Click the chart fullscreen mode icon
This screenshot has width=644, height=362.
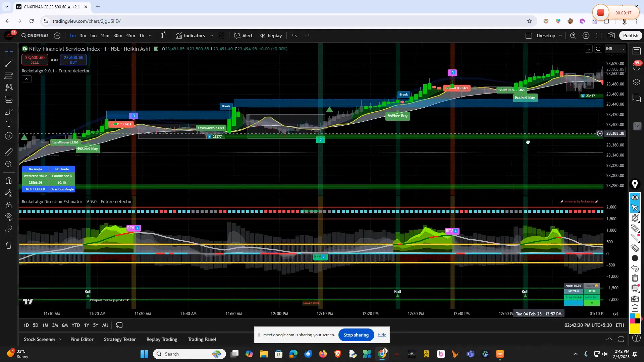point(599,36)
